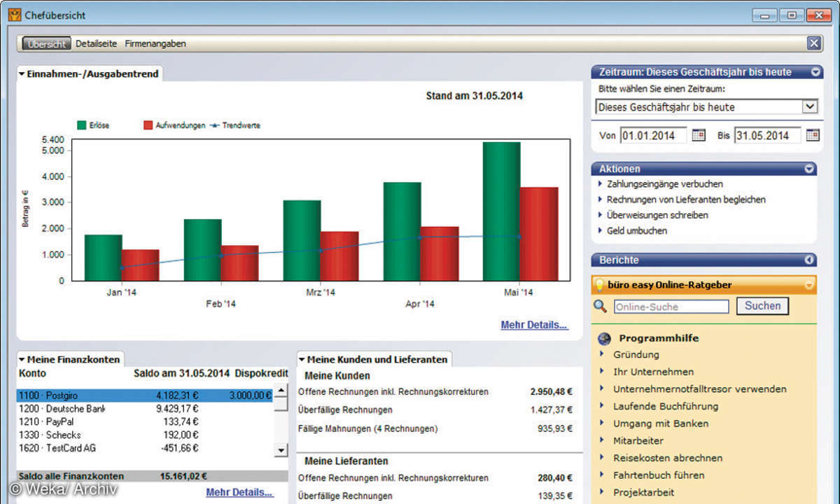Select the 1100 Postgiro account row
Image resolution: width=840 pixels, height=504 pixels.
[144, 395]
